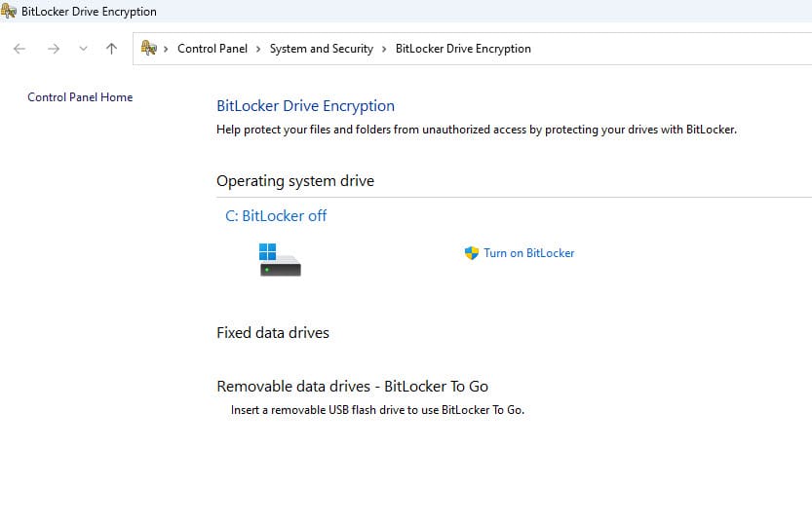Open the Control Panel Home link

click(80, 97)
